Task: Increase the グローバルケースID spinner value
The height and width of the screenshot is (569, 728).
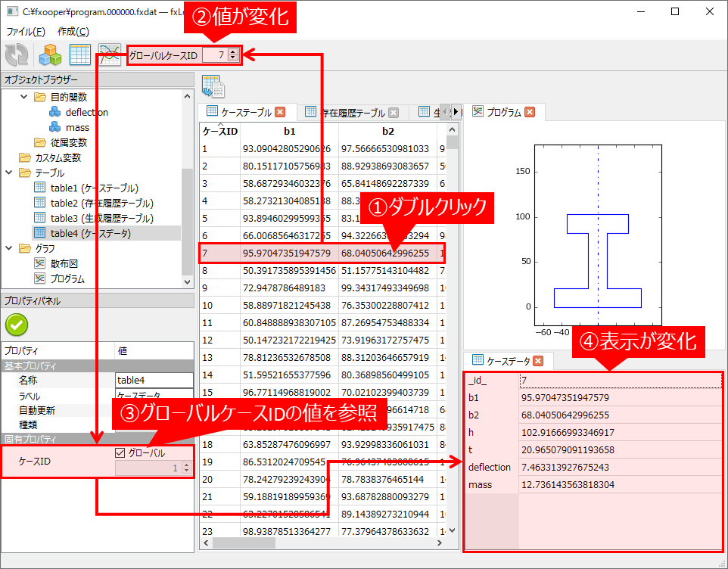Action: (x=232, y=51)
